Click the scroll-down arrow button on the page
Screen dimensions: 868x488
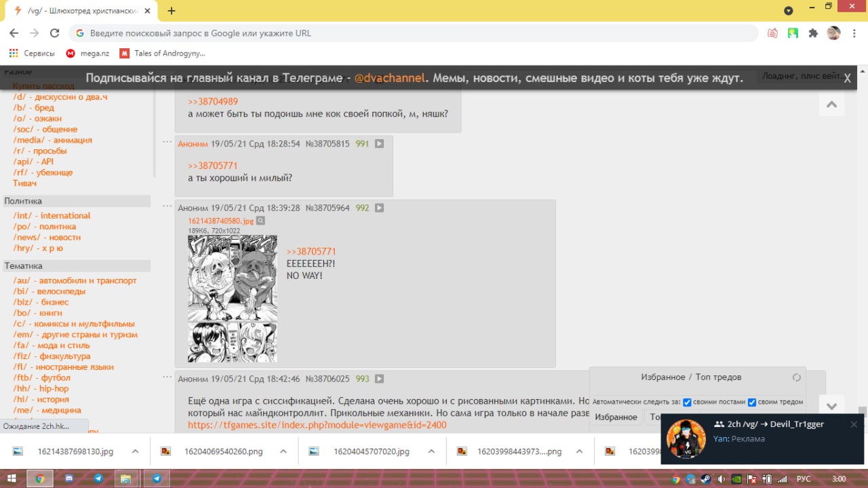coord(832,407)
